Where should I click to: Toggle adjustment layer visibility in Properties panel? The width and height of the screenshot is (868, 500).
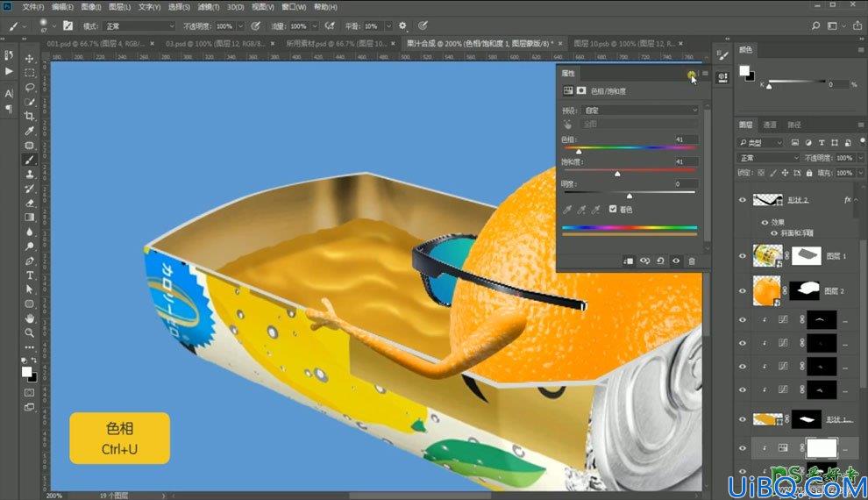(676, 261)
